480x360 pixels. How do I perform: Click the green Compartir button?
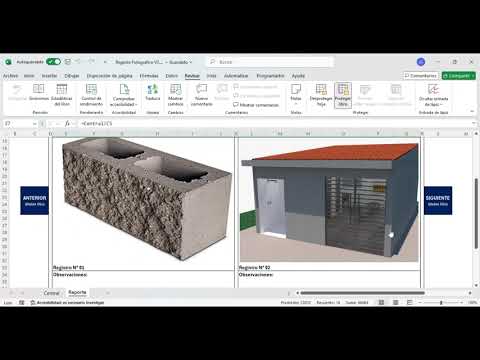[x=459, y=76]
